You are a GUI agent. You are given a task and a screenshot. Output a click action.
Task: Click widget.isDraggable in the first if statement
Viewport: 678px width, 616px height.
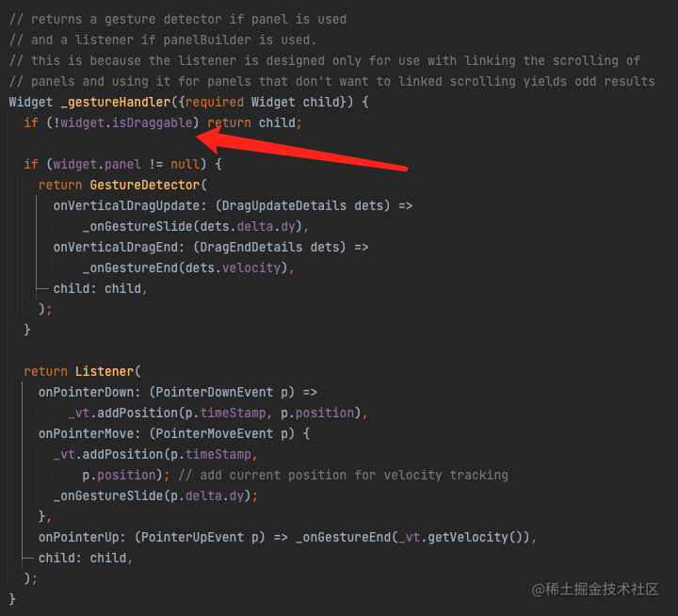pyautogui.click(x=126, y=122)
